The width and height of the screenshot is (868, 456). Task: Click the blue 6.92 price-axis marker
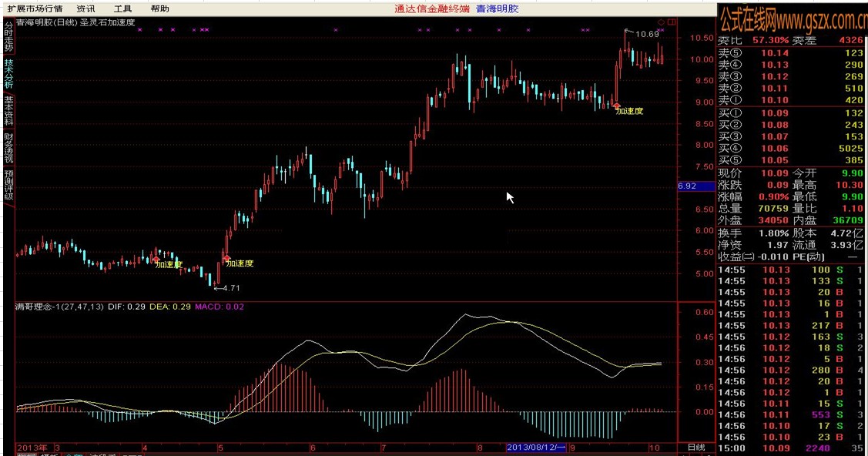[x=695, y=186]
